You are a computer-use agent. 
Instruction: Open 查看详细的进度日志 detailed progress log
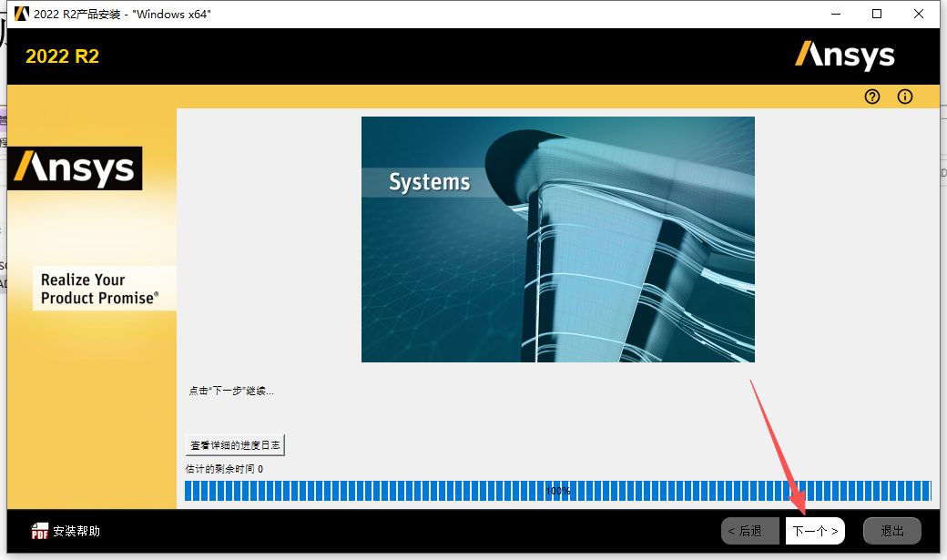(x=236, y=444)
